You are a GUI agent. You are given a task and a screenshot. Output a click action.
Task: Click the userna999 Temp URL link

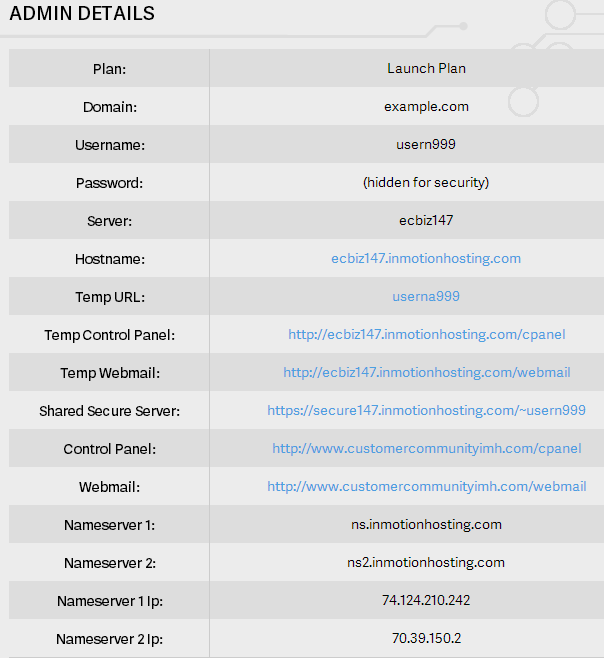click(x=426, y=296)
